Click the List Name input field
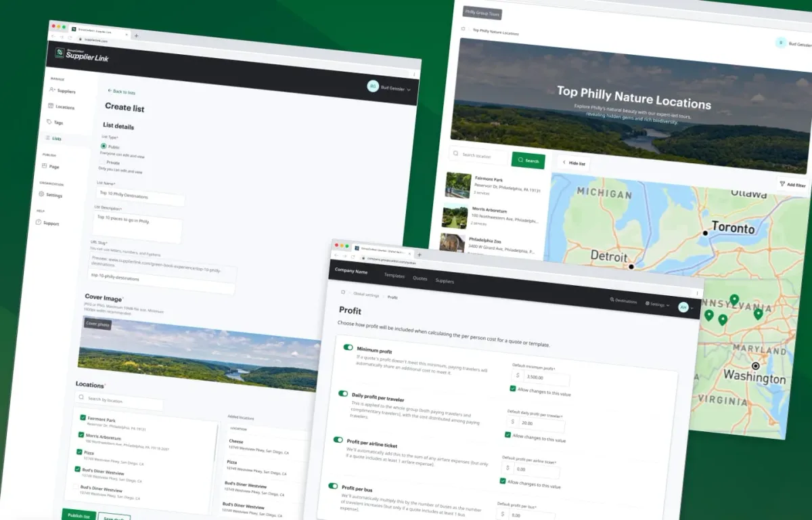The height and width of the screenshot is (520, 812). (141, 196)
